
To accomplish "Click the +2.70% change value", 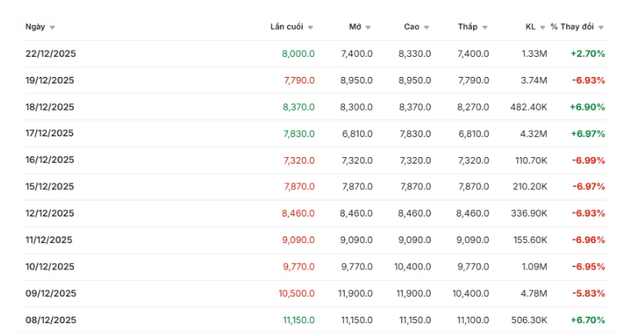I will [588, 54].
